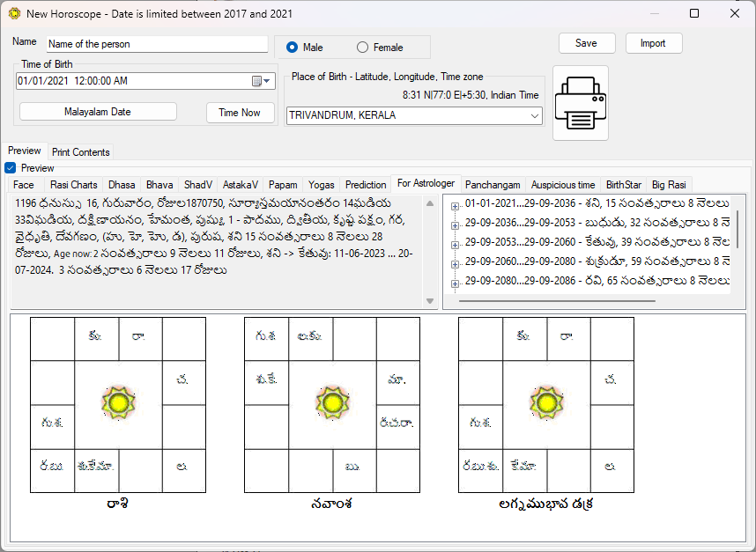This screenshot has width=756, height=552.
Task: Select the 29-09-2060...29-09-2080 tree row text
Action: [x=597, y=261]
